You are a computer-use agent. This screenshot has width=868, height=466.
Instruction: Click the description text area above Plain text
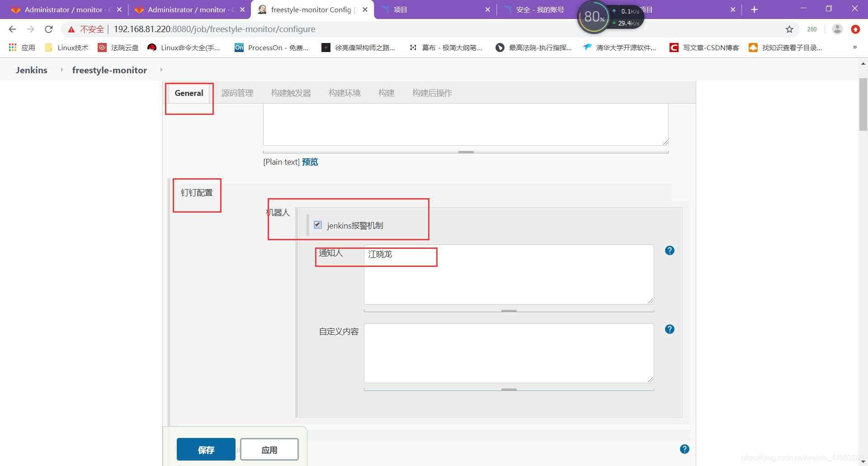click(466, 124)
